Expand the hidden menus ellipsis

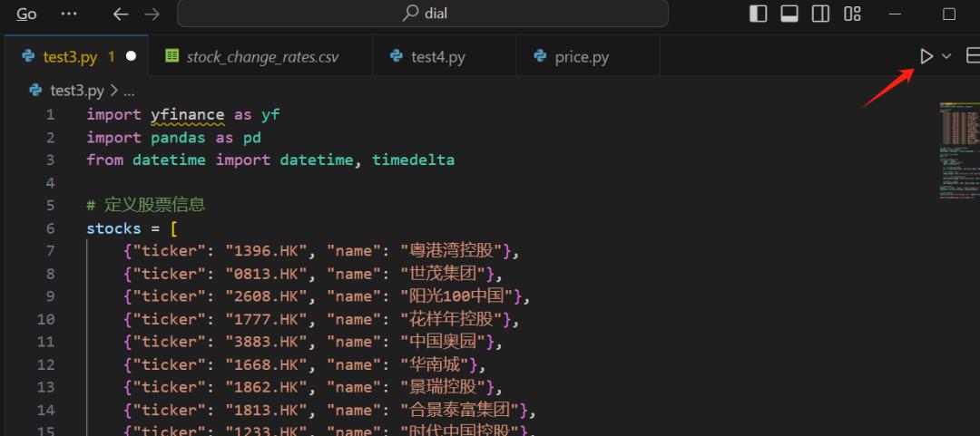point(68,14)
